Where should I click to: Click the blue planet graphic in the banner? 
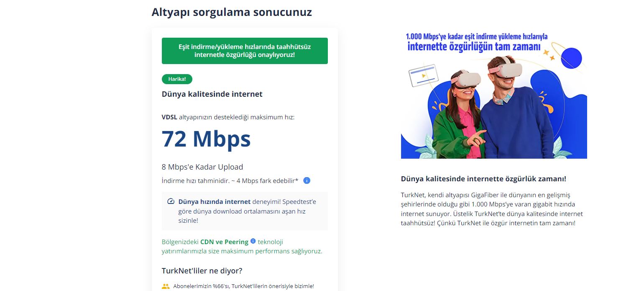[571, 58]
